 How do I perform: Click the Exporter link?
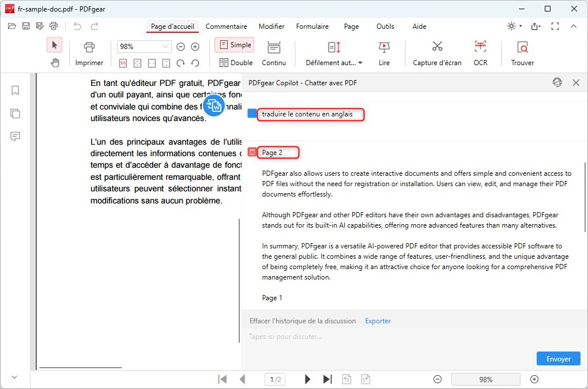378,321
